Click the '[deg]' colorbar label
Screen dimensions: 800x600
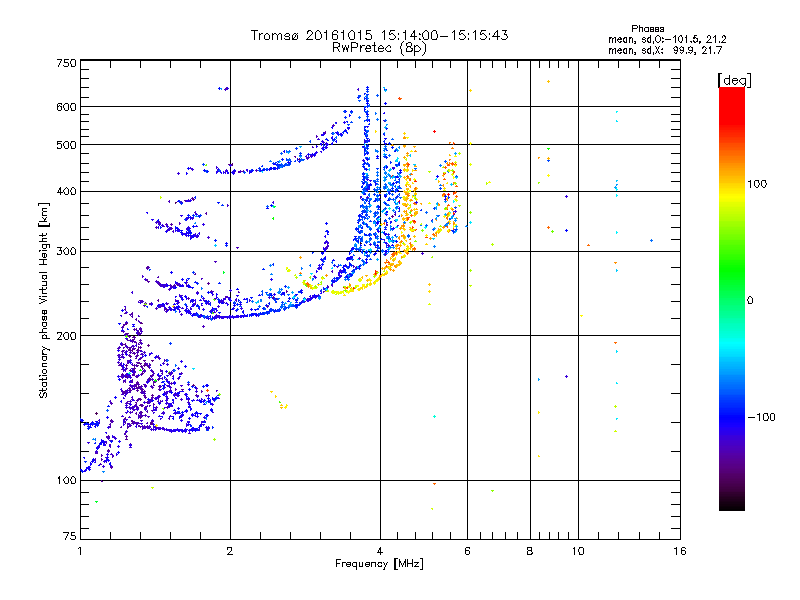734,80
